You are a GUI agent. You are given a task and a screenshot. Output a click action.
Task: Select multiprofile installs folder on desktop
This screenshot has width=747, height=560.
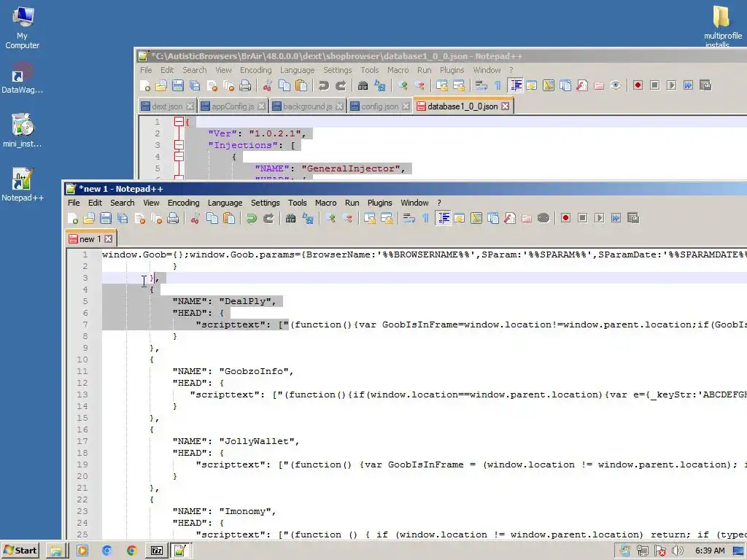722,26
